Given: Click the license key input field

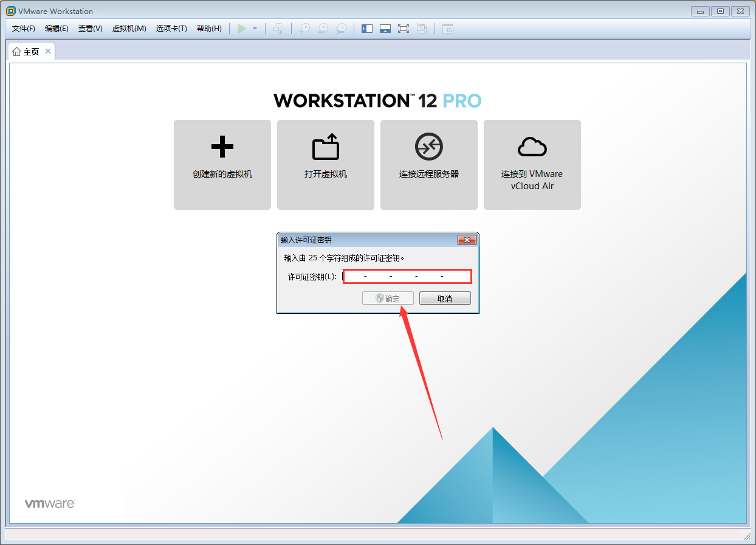Looking at the screenshot, I should point(407,276).
